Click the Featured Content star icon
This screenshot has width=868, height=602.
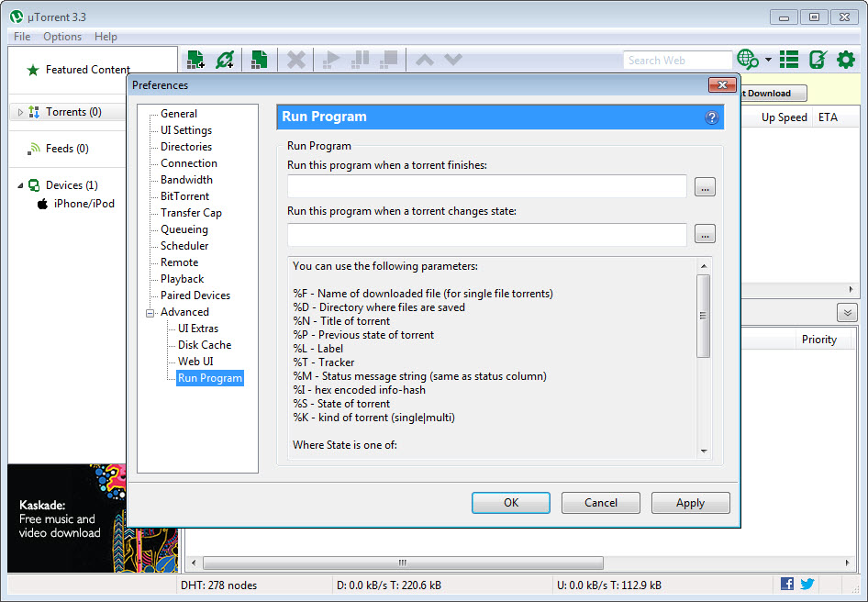33,70
